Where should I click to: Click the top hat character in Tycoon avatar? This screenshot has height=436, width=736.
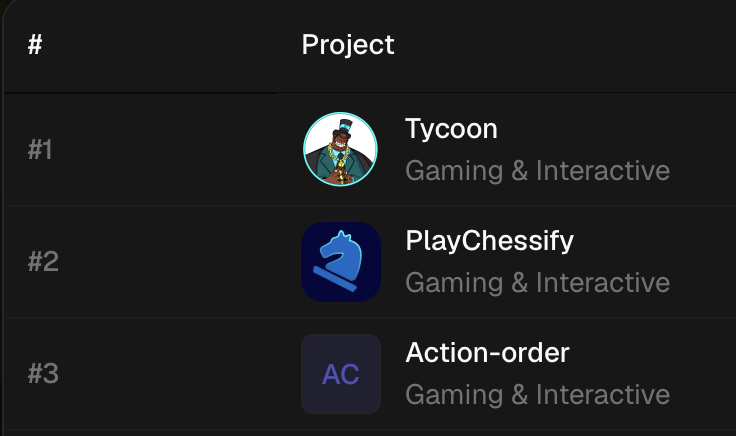pyautogui.click(x=340, y=149)
